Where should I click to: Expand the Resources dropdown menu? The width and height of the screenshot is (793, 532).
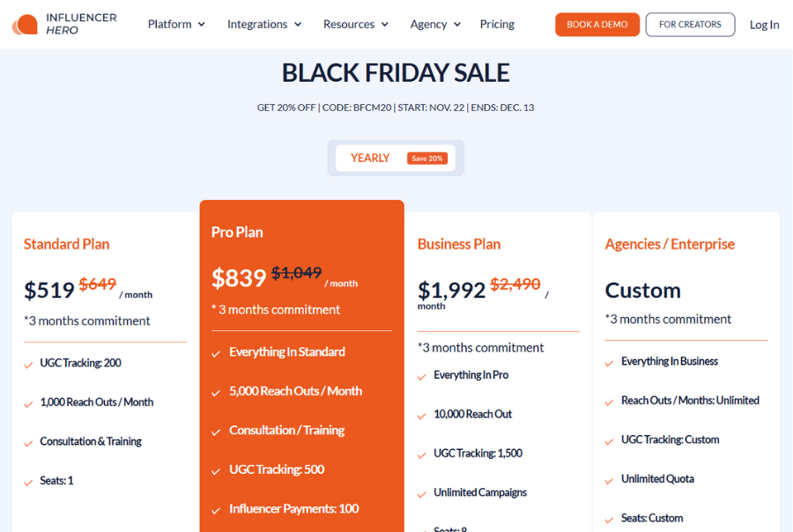pos(356,25)
